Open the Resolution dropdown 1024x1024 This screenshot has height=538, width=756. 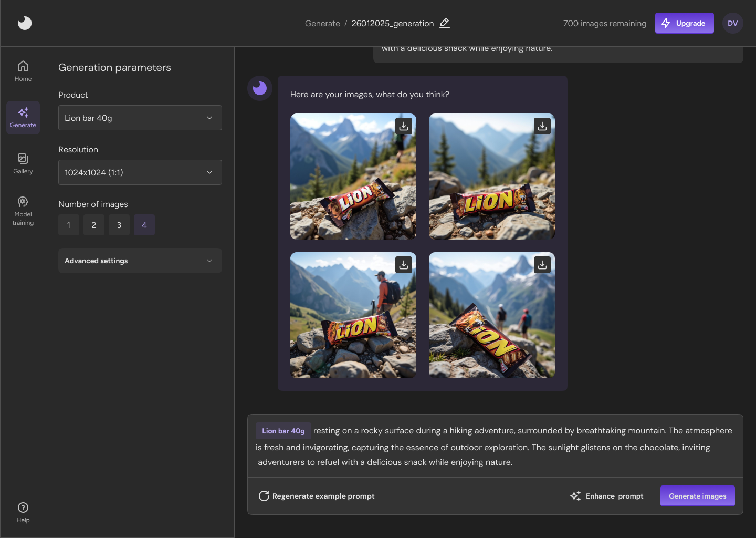(140, 172)
